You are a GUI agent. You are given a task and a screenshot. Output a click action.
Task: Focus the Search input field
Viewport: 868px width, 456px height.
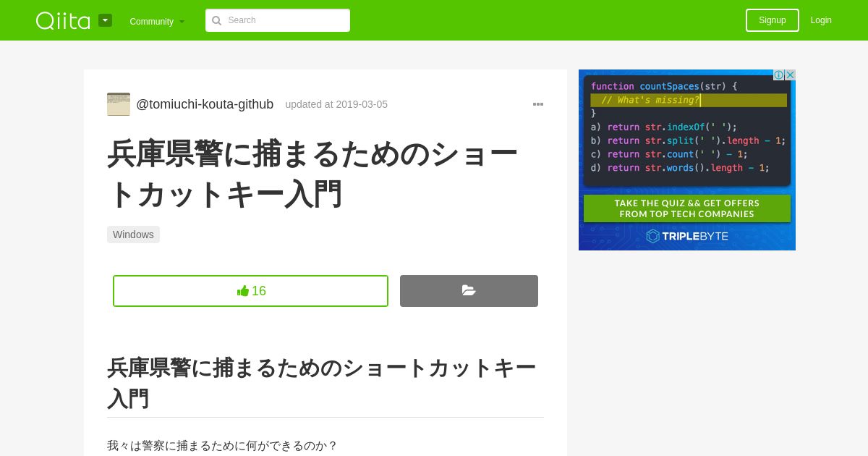(278, 20)
